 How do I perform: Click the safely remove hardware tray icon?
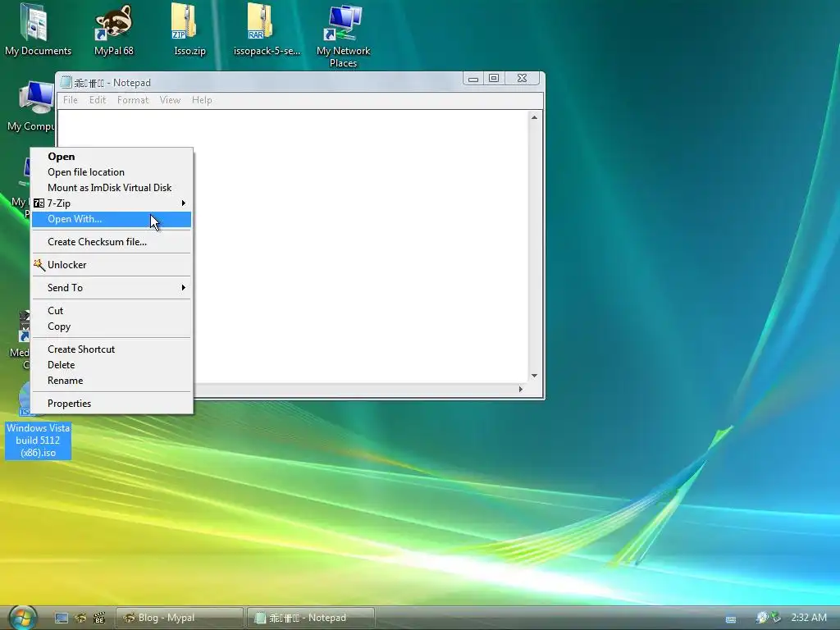tap(761, 618)
